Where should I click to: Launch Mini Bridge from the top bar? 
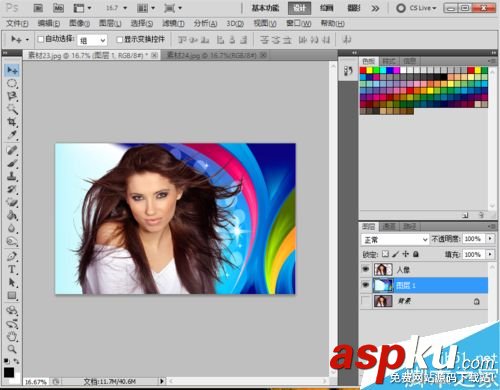tap(59, 8)
